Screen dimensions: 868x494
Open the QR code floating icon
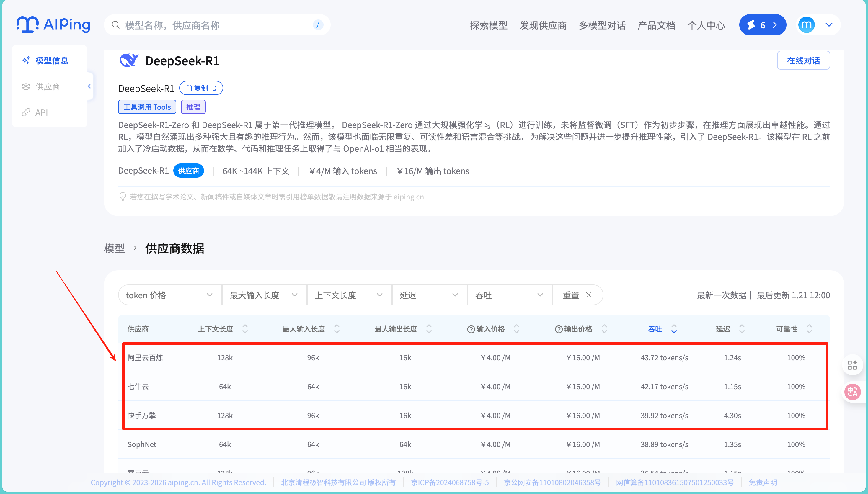point(852,365)
